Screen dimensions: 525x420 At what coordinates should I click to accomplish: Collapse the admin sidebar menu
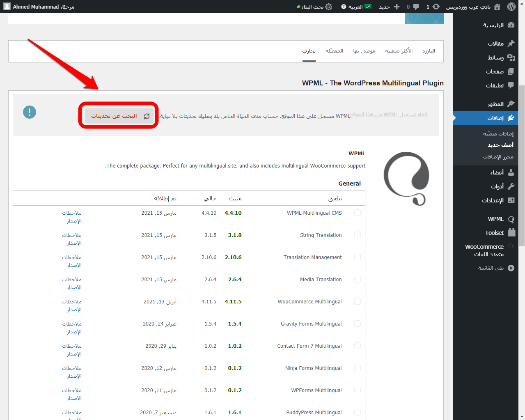pyautogui.click(x=511, y=268)
